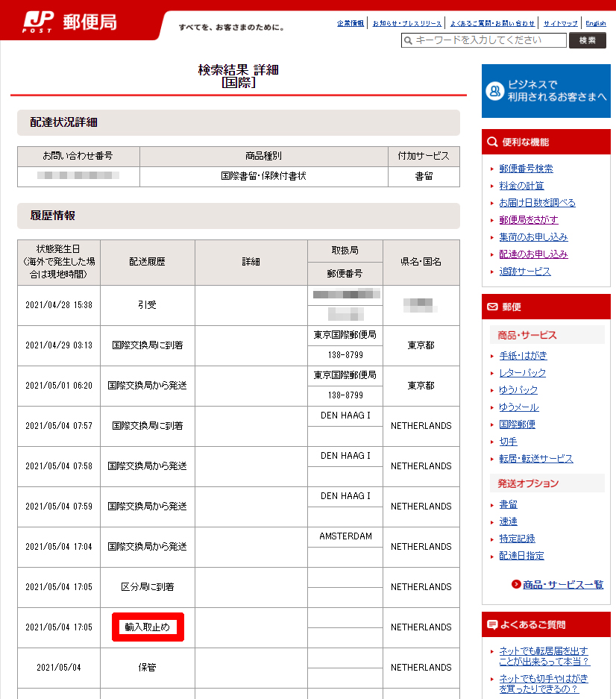Click the 郵便 envelope icon
This screenshot has height=699, width=616.
click(x=492, y=307)
